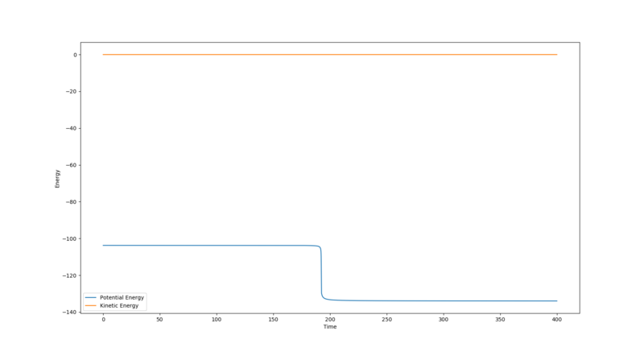This screenshot has height=352, width=644.
Task: Click the x-axis tick label 100
Action: pos(217,320)
